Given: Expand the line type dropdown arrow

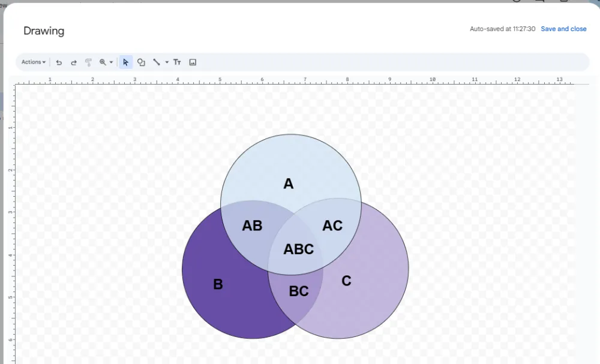Looking at the screenshot, I should (167, 62).
